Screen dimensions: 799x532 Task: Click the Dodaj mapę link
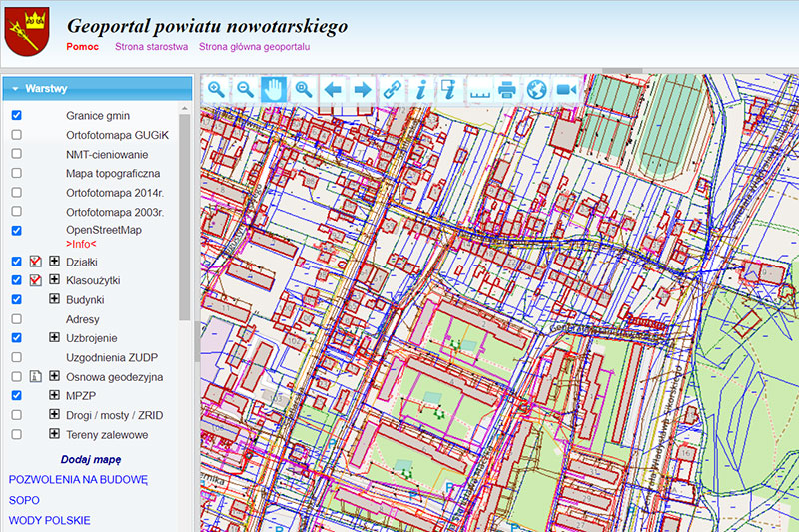click(x=91, y=460)
